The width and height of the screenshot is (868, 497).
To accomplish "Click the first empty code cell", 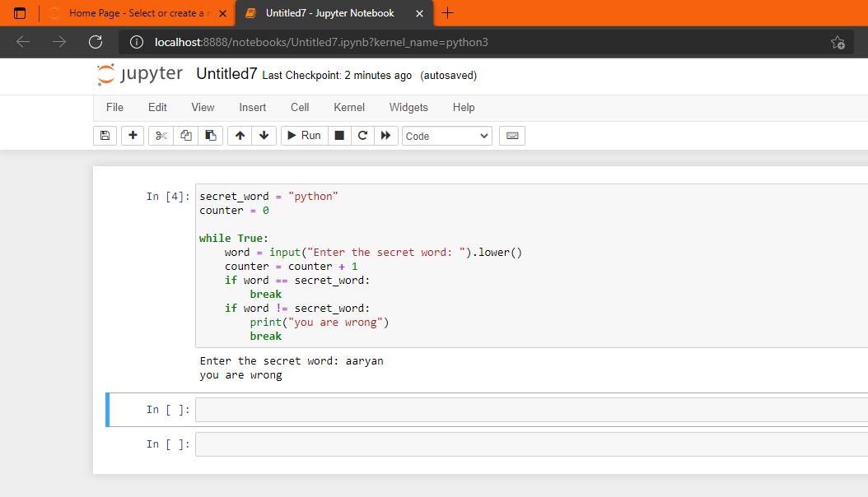I will coord(531,410).
